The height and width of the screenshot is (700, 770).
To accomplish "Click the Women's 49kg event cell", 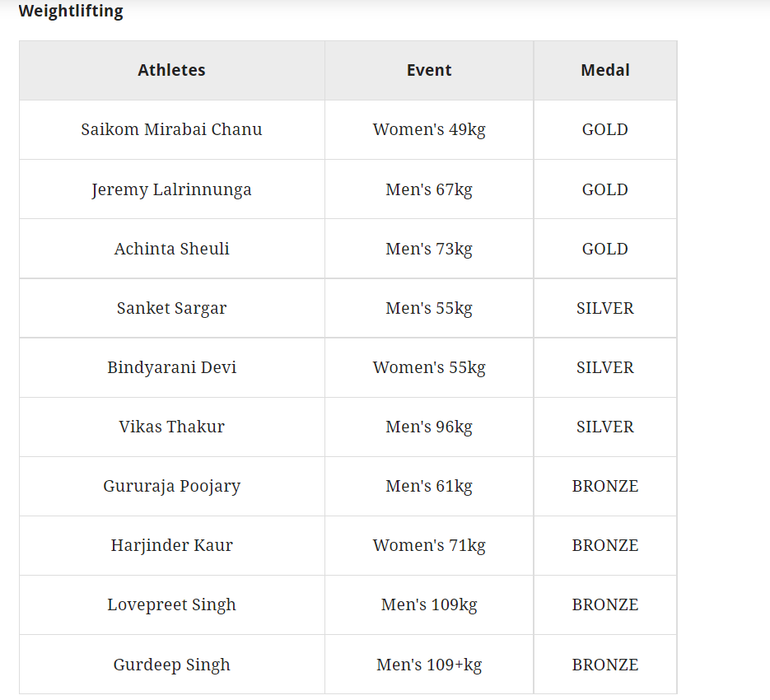I will point(429,129).
